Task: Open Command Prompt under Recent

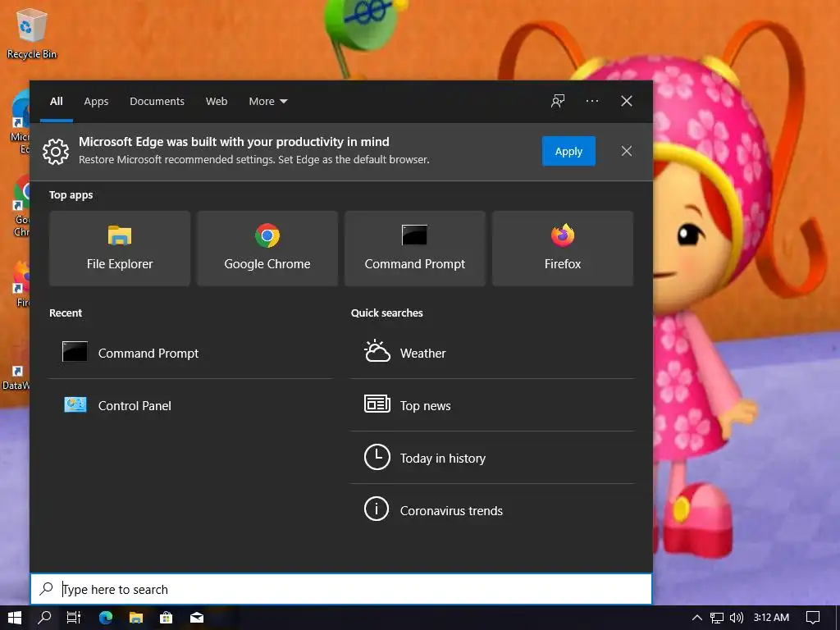Action: coord(190,353)
